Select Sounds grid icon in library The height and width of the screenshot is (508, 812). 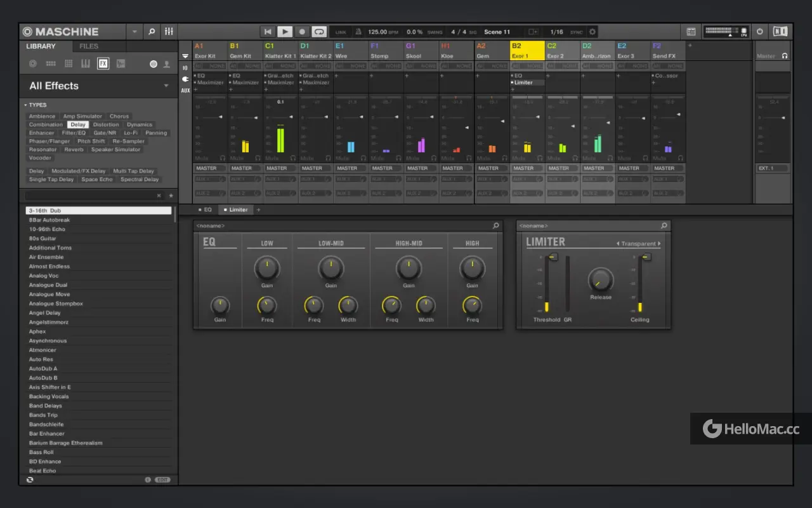69,63
